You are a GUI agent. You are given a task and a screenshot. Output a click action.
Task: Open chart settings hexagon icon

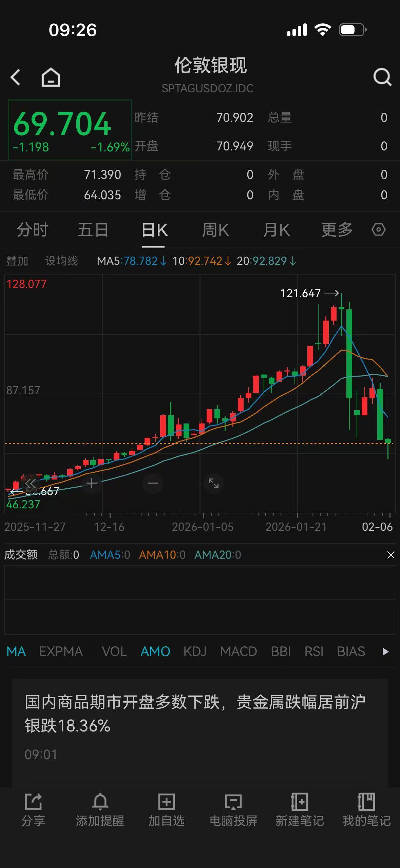click(x=378, y=230)
